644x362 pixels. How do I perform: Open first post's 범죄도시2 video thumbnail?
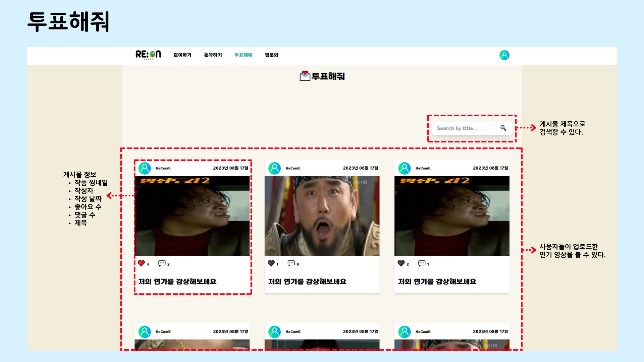point(192,216)
